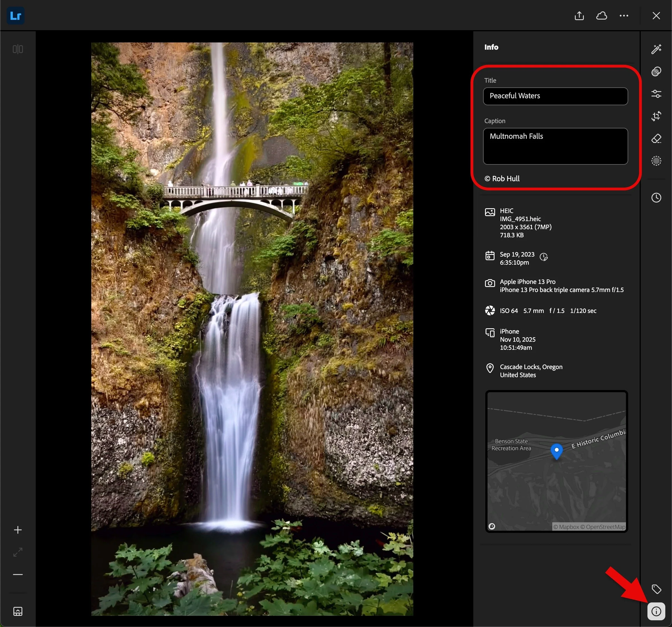
Task: Click the cloud sync status icon
Action: (x=601, y=16)
